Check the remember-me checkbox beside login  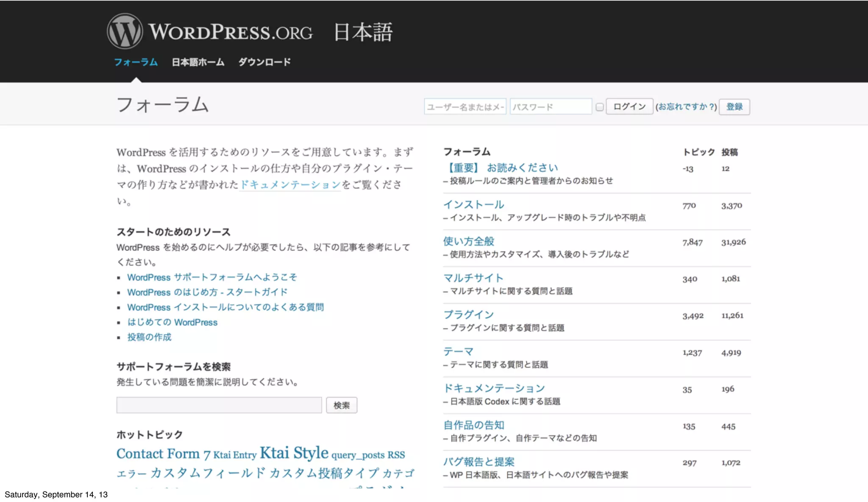[x=599, y=107]
